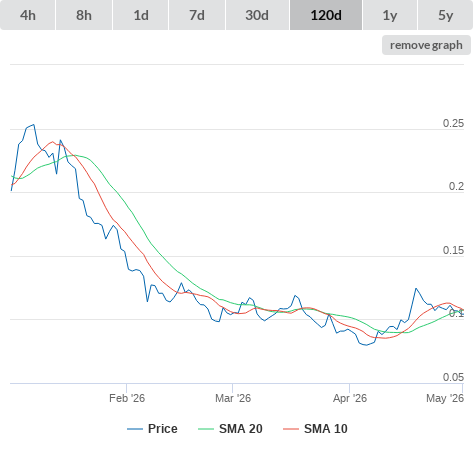
Task: Click the remove graph button
Action: click(x=426, y=45)
